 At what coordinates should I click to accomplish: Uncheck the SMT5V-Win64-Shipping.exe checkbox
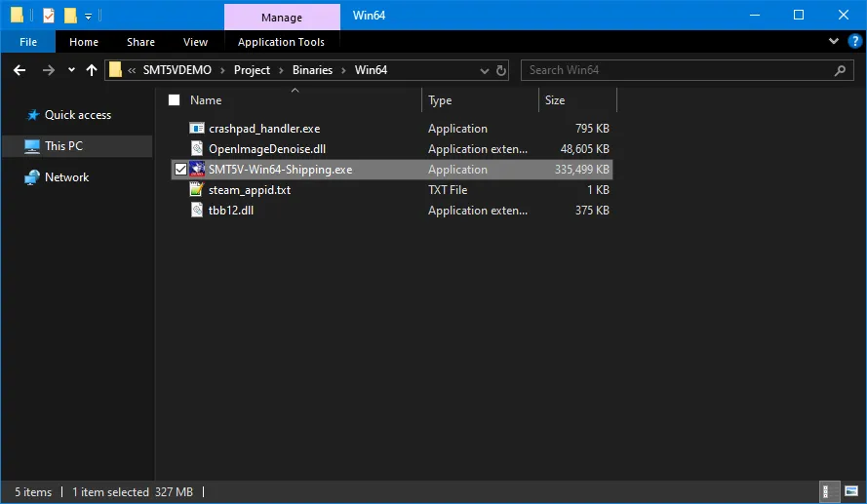click(x=180, y=169)
